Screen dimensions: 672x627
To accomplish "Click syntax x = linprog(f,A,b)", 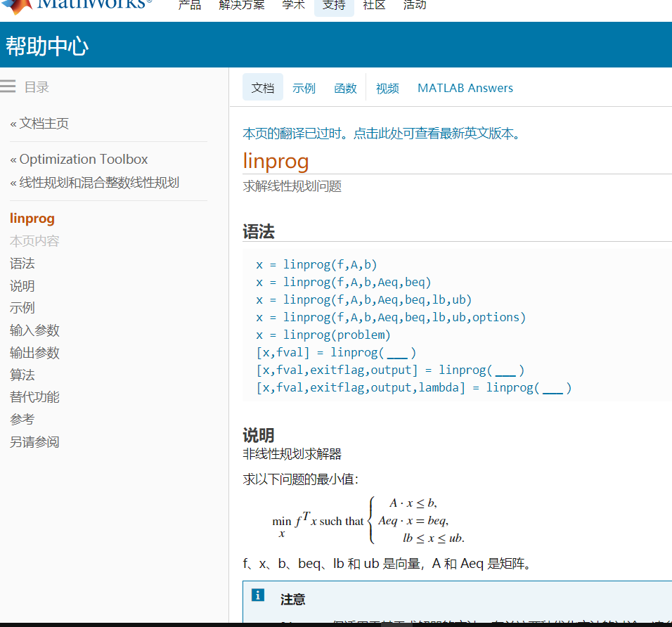I will coord(316,264).
